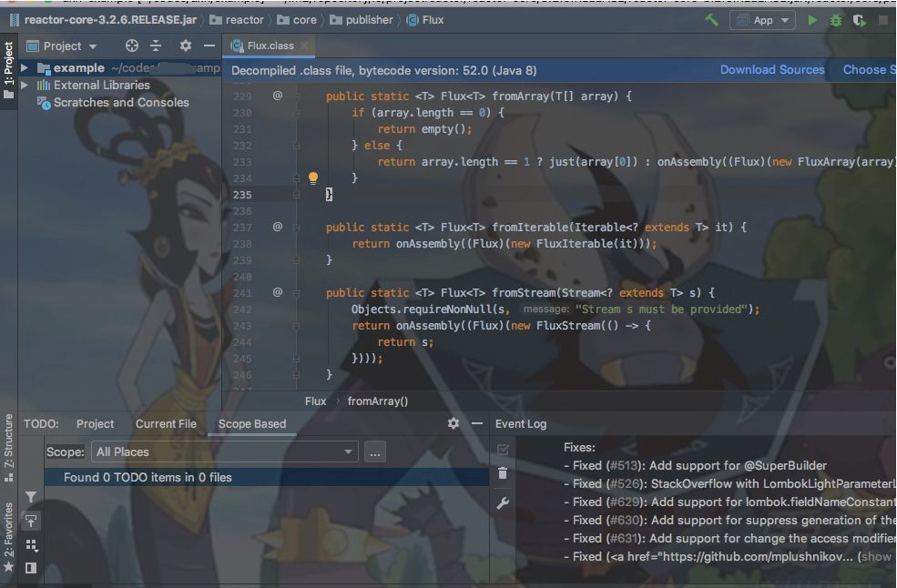897x588 pixels.
Task: Open the App run configuration dropdown
Action: coord(762,20)
